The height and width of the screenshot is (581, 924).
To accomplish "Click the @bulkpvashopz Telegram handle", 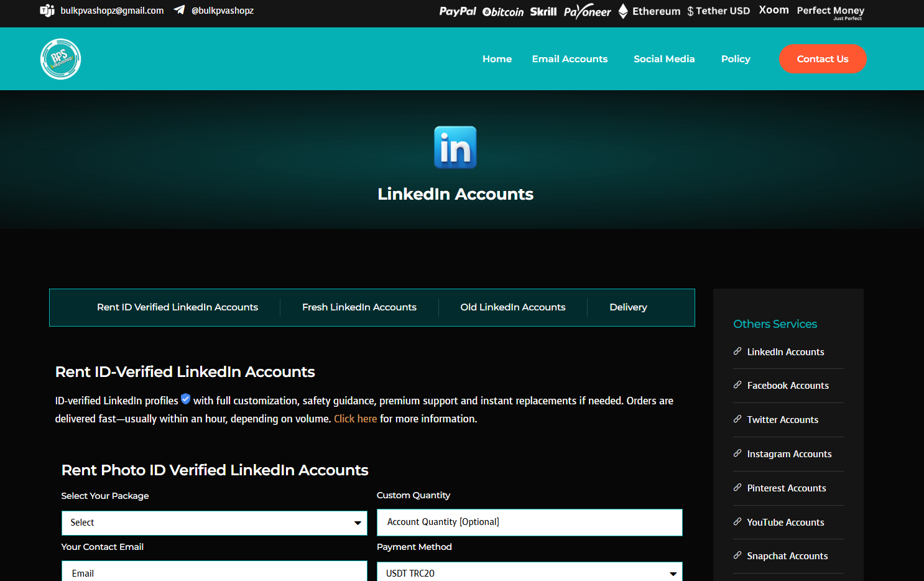I will click(x=223, y=11).
